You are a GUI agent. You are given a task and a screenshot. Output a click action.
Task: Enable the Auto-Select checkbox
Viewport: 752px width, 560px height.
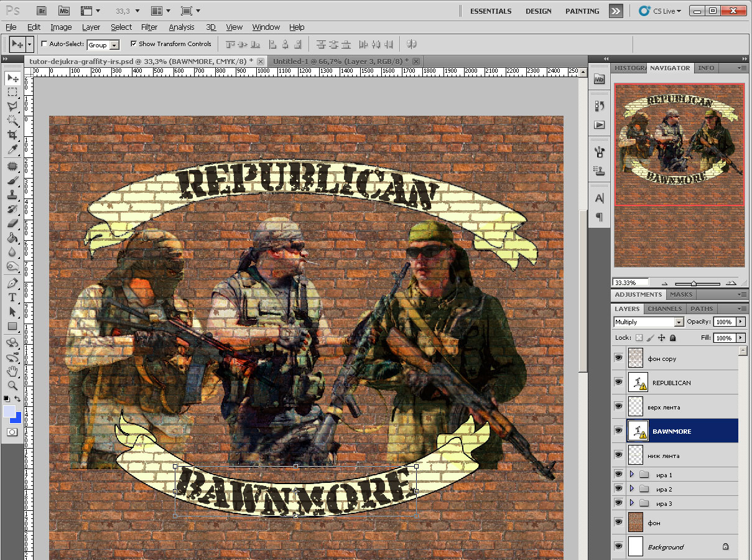point(44,44)
